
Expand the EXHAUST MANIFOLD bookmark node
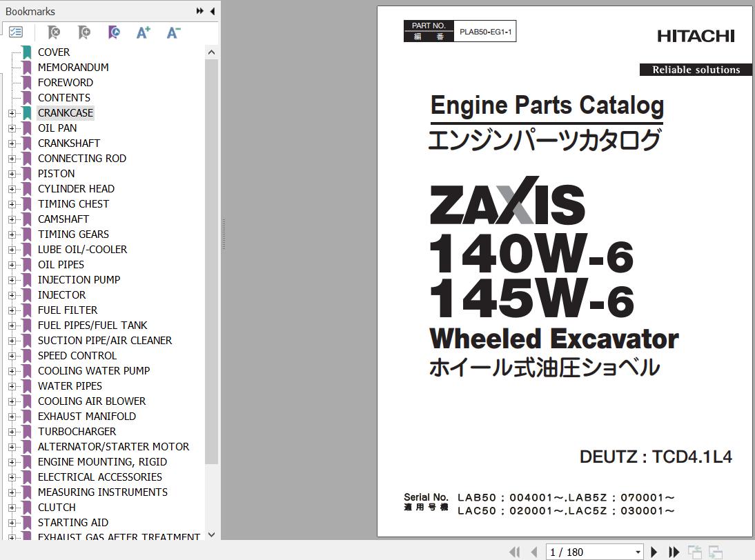pyautogui.click(x=12, y=417)
